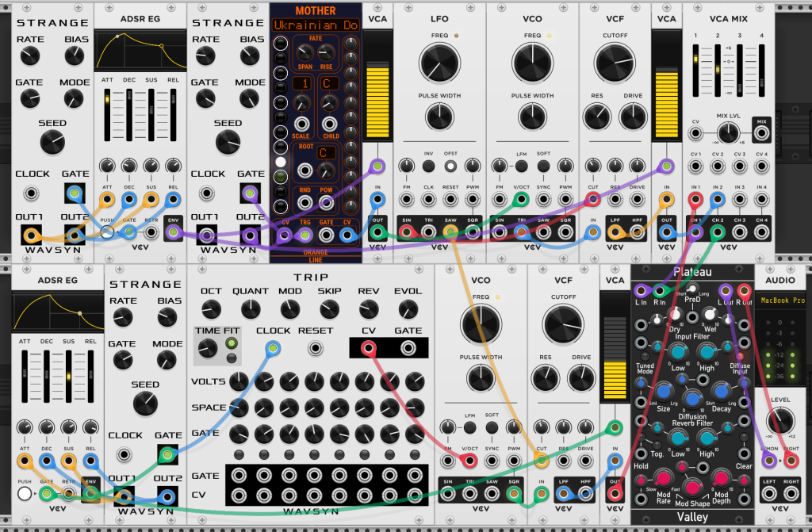812x532 pixels.
Task: Click the VCA MIX CH 1 output jack
Action: coord(695,232)
